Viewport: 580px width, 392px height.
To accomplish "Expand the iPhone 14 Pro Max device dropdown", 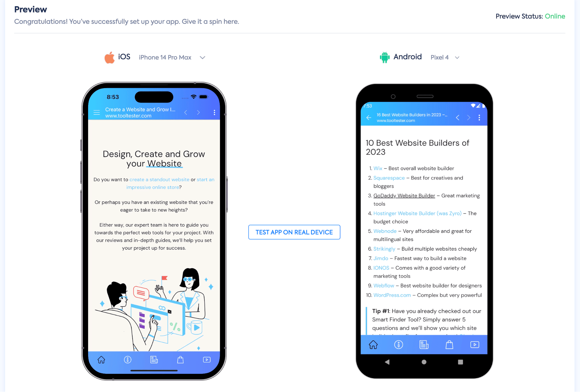I will [x=203, y=57].
